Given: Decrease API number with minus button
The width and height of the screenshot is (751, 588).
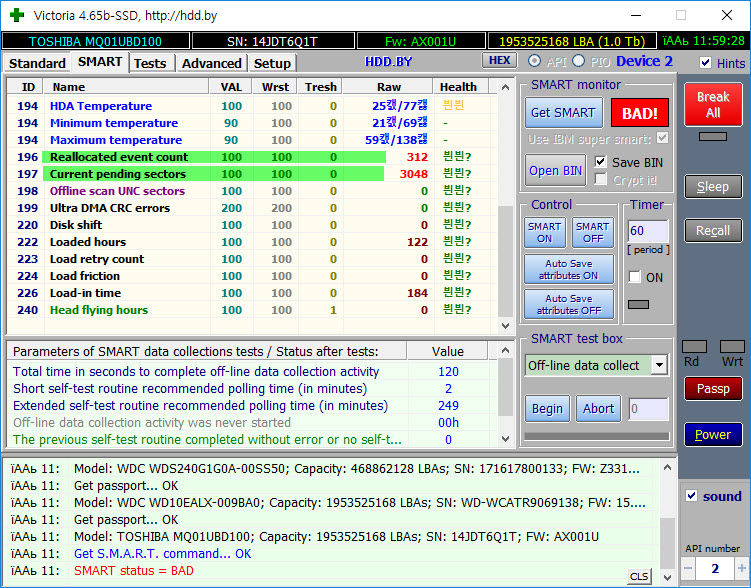Looking at the screenshot, I should (x=689, y=568).
